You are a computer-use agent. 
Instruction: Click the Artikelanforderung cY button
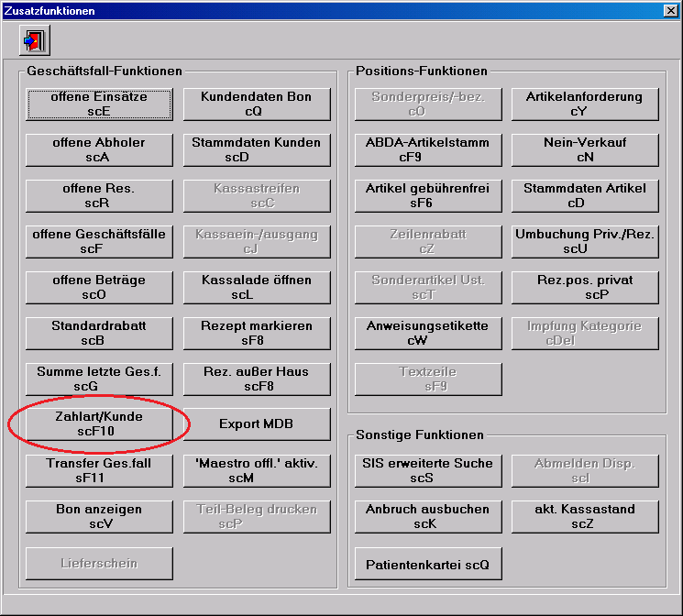[x=585, y=104]
